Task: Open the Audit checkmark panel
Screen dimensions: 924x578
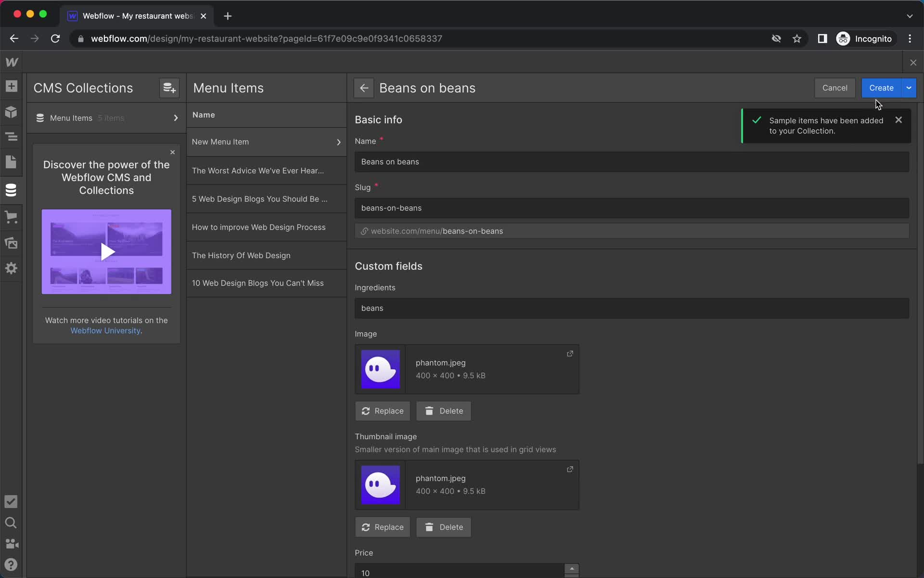Action: click(11, 501)
